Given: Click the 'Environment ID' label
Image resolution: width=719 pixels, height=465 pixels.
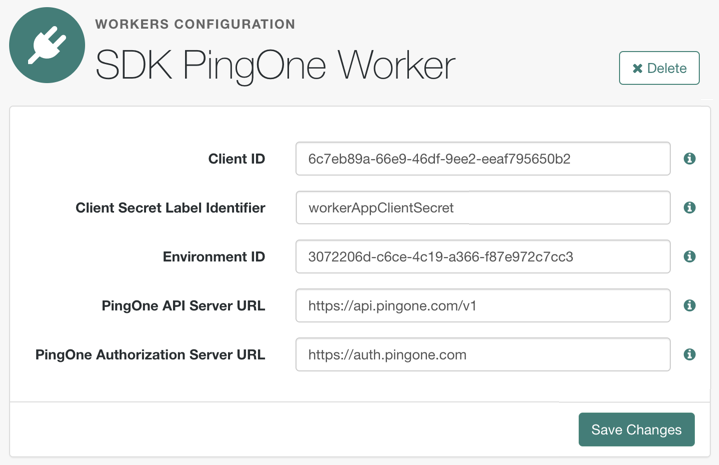Looking at the screenshot, I should pos(214,257).
